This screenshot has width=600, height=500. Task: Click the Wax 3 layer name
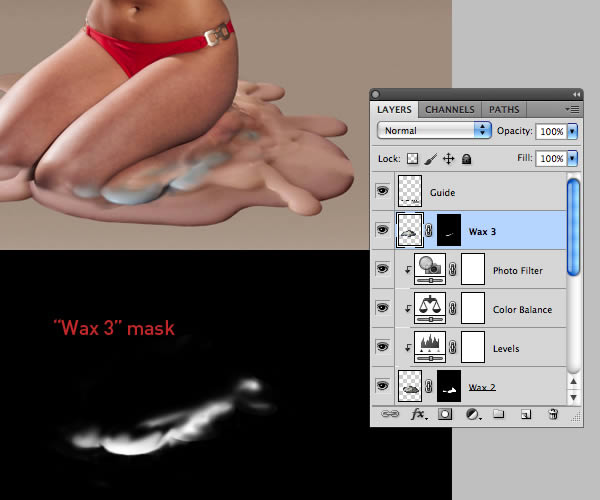pyautogui.click(x=482, y=232)
